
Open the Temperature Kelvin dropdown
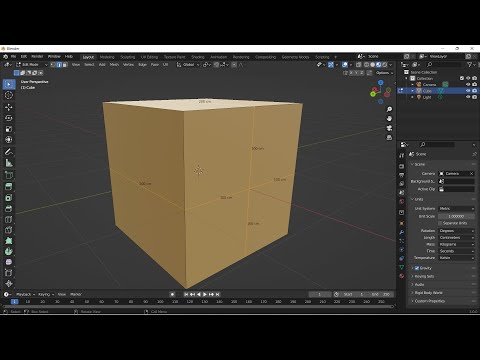point(456,258)
